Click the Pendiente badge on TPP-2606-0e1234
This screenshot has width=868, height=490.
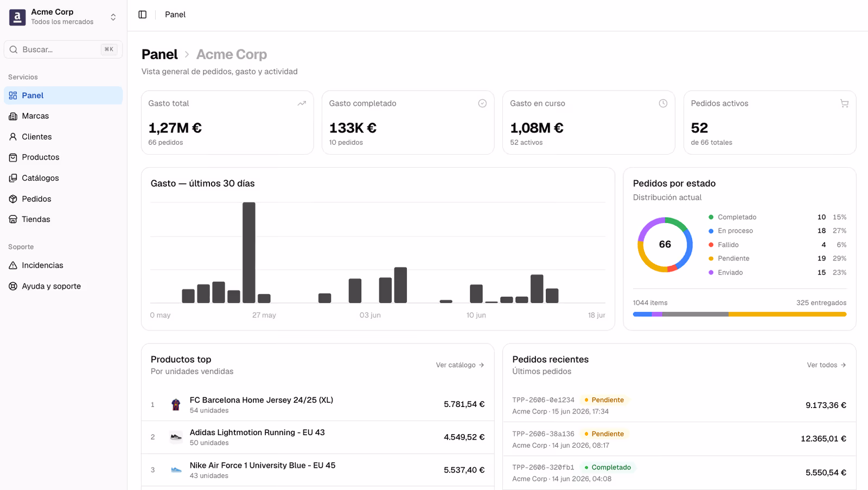[604, 400]
